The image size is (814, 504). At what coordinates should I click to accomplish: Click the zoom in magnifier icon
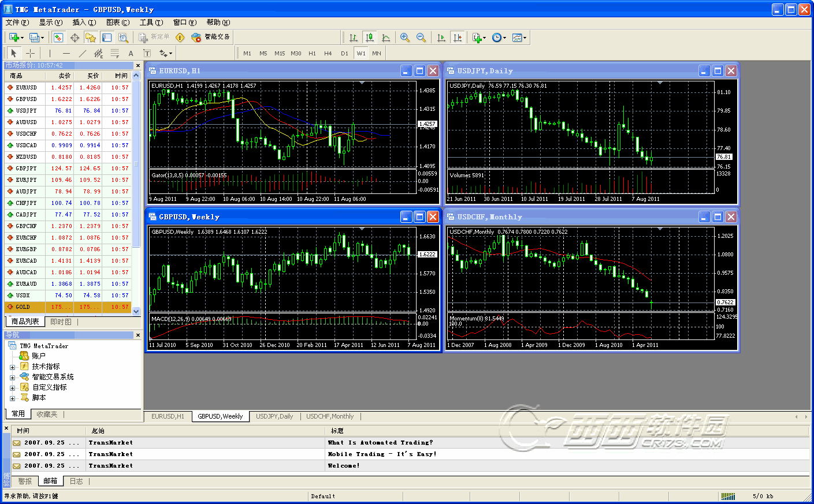pyautogui.click(x=405, y=38)
